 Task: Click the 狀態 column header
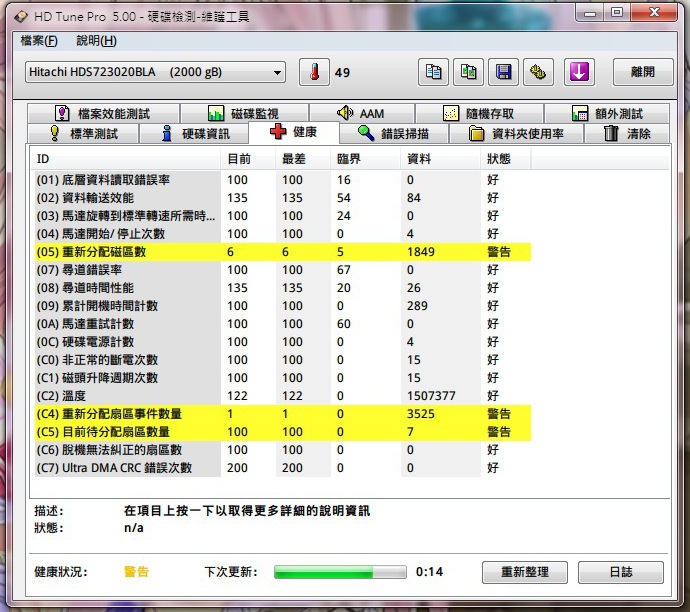pos(506,159)
